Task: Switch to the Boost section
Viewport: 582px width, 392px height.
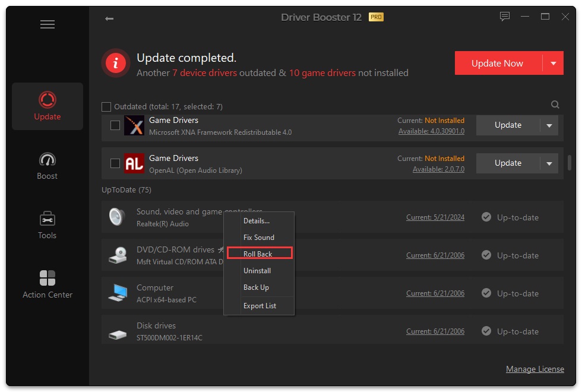Action: tap(47, 166)
